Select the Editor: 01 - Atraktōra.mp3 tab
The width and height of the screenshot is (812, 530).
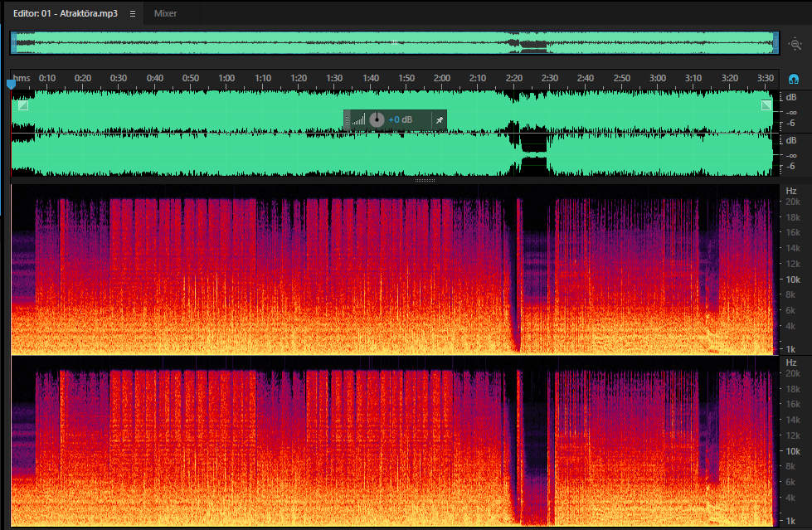pyautogui.click(x=66, y=13)
